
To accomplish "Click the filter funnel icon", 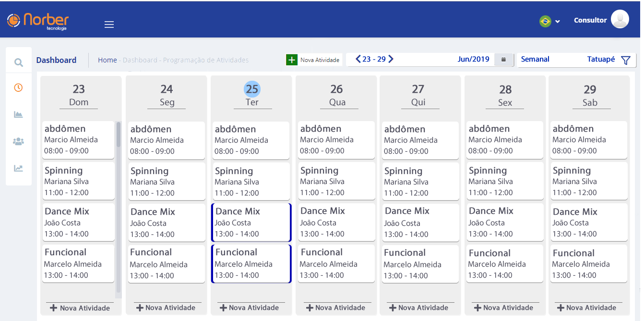I will point(625,60).
